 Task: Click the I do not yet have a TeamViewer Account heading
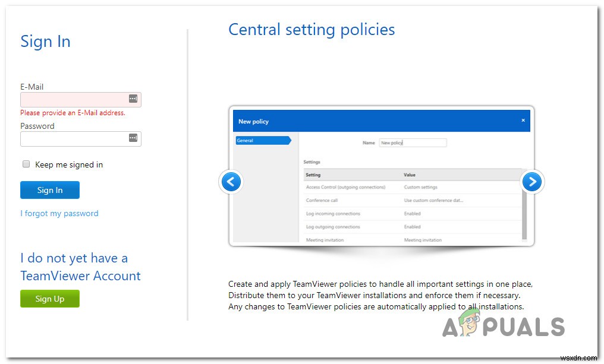(80, 267)
